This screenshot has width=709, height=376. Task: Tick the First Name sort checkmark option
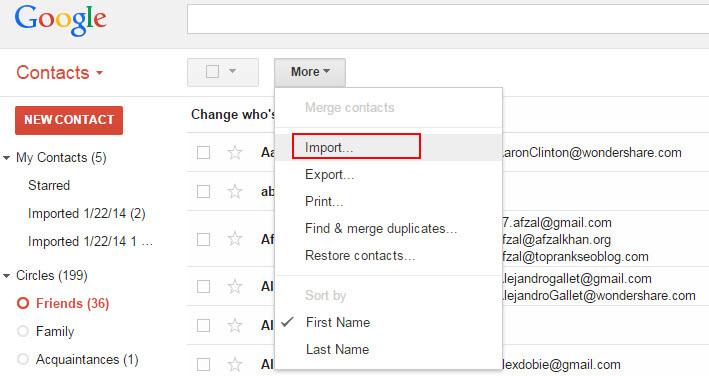tap(288, 322)
